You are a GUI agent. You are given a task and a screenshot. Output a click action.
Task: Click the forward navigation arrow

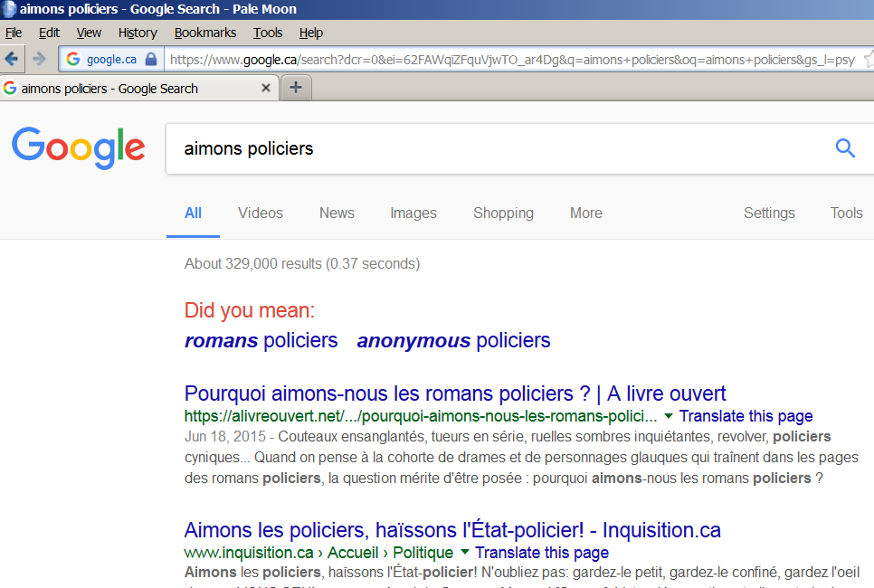coord(40,57)
